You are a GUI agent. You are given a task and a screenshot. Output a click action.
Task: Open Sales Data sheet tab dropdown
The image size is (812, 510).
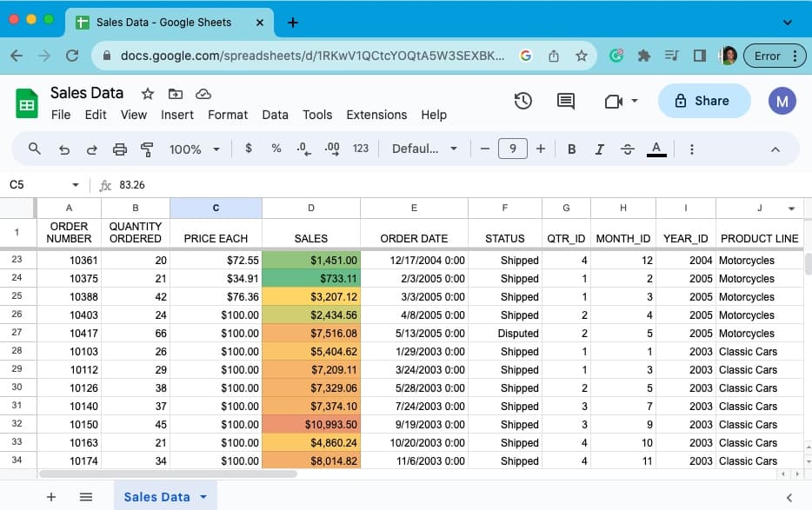tap(203, 497)
